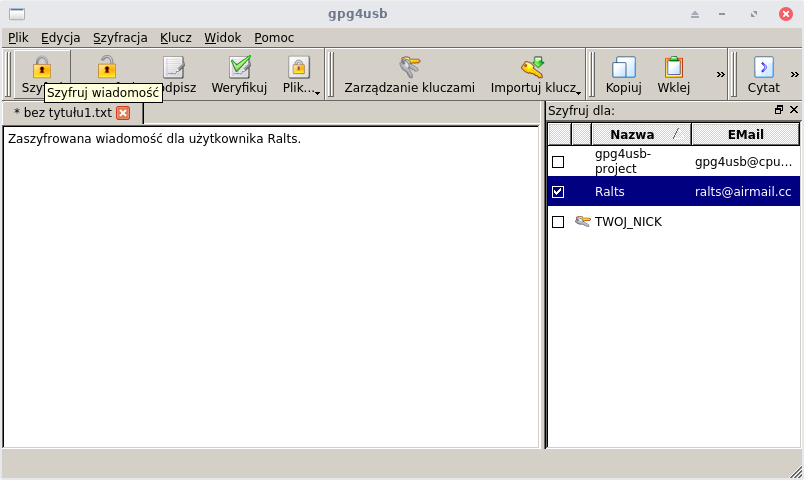This screenshot has height=480, width=804.
Task: Select the gpg4usb-project key row name
Action: click(622, 161)
